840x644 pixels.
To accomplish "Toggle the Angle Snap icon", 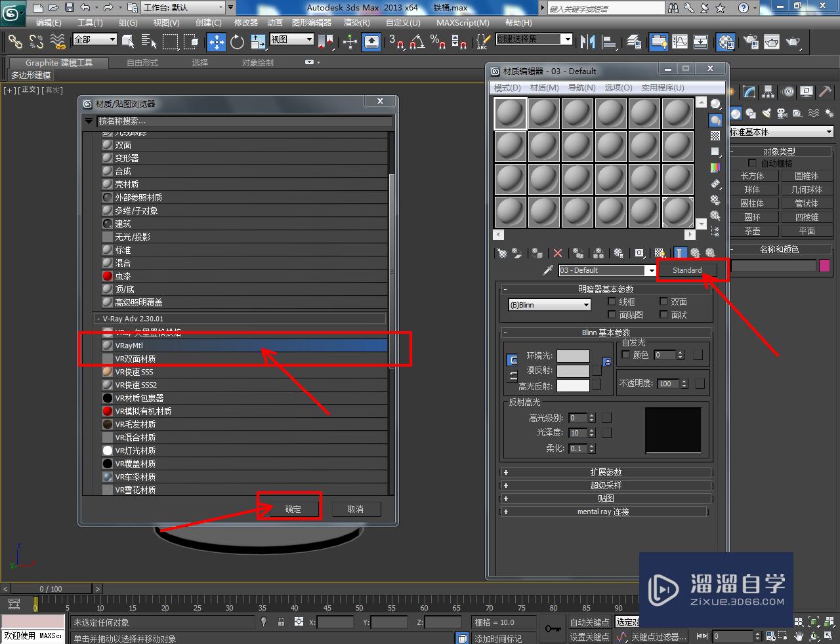I will click(x=417, y=42).
